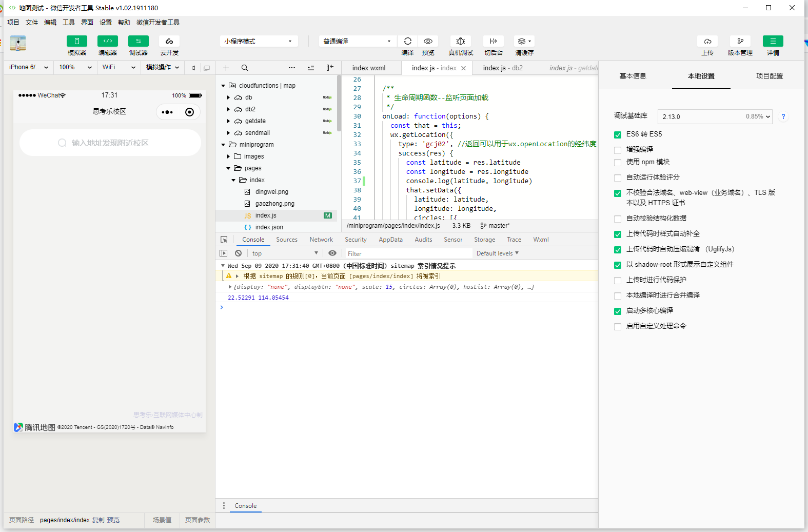Open 小程序模式 mode dropdown
Image resolution: width=808 pixels, height=532 pixels.
[x=259, y=41]
